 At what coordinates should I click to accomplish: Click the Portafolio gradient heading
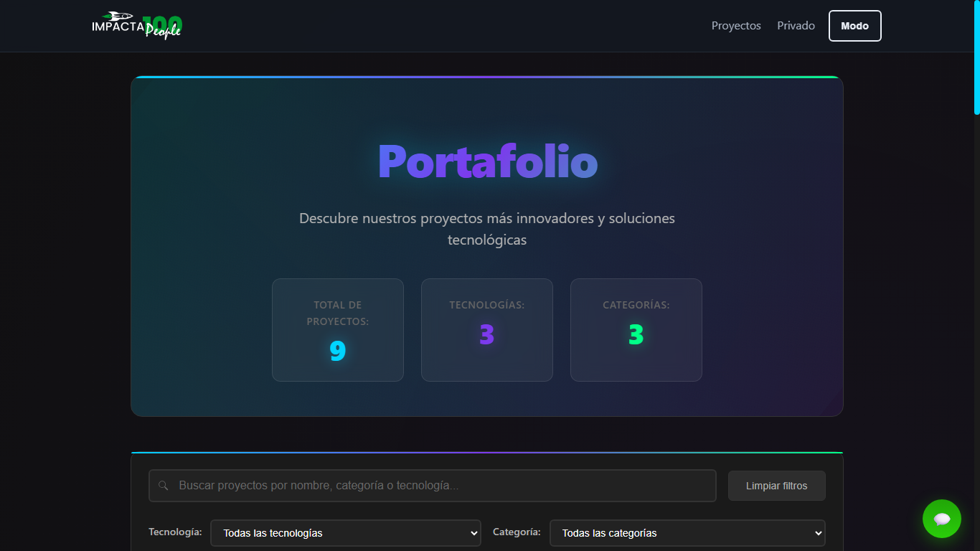click(487, 161)
